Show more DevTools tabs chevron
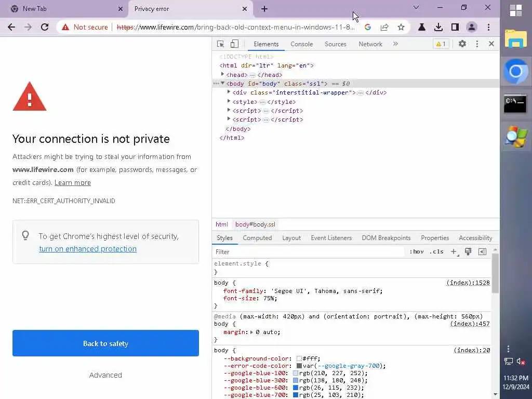532x399 pixels. (x=395, y=44)
